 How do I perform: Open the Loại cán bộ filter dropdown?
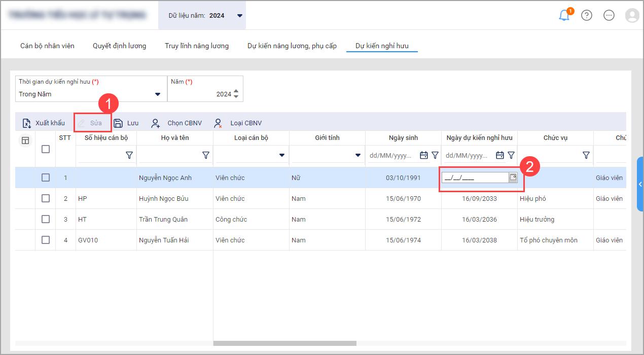point(282,155)
